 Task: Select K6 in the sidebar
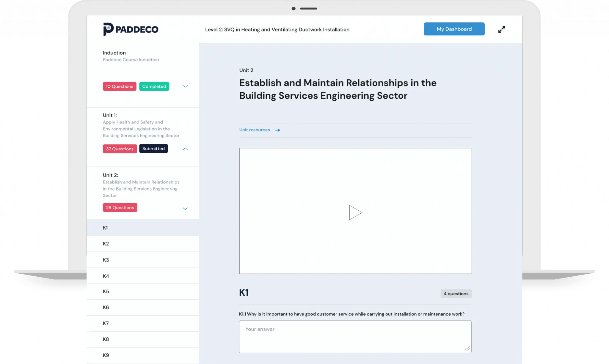pos(143,308)
